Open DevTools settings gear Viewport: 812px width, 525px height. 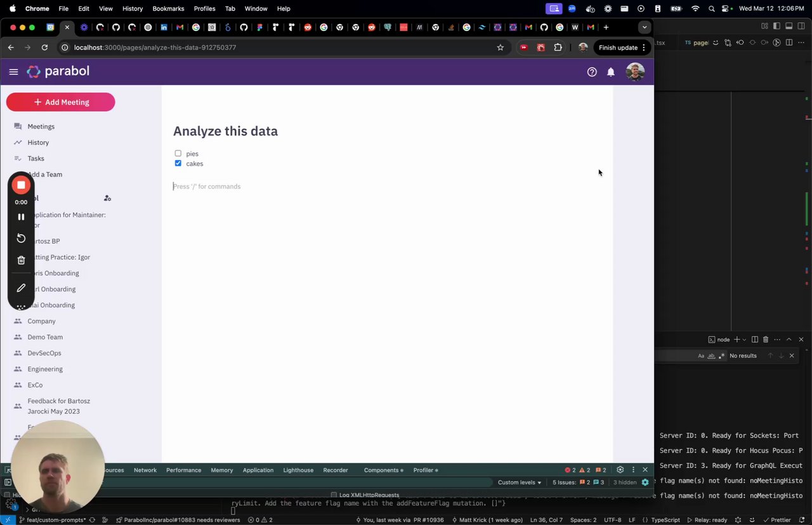pyautogui.click(x=620, y=470)
